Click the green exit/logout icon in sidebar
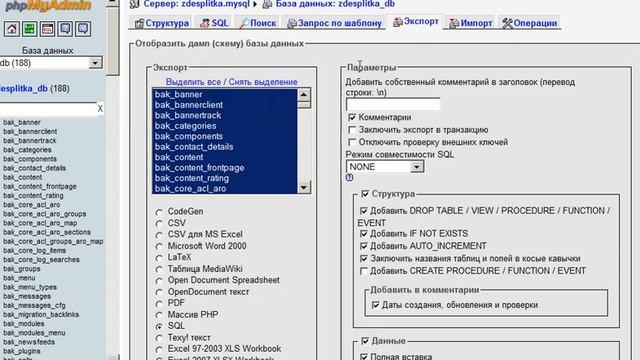 point(29,29)
